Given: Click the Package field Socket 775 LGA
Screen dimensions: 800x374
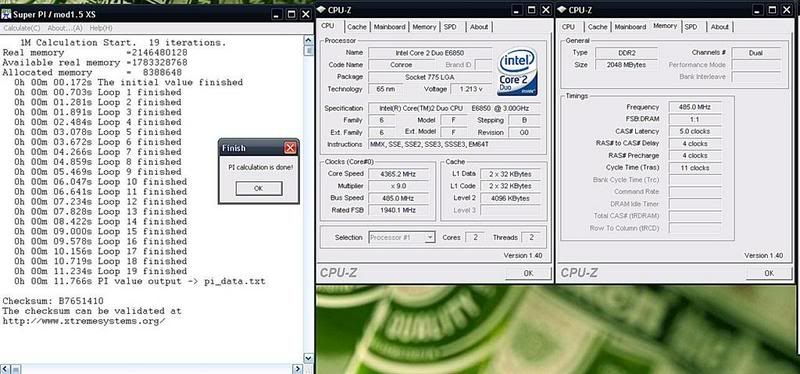Looking at the screenshot, I should point(430,77).
